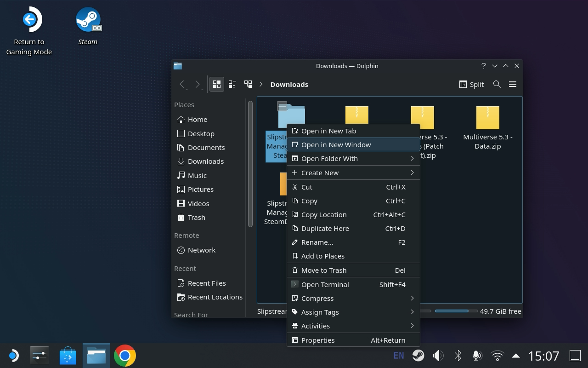Image resolution: width=588 pixels, height=368 pixels.
Task: Choose Copy from context menu
Action: (353, 201)
